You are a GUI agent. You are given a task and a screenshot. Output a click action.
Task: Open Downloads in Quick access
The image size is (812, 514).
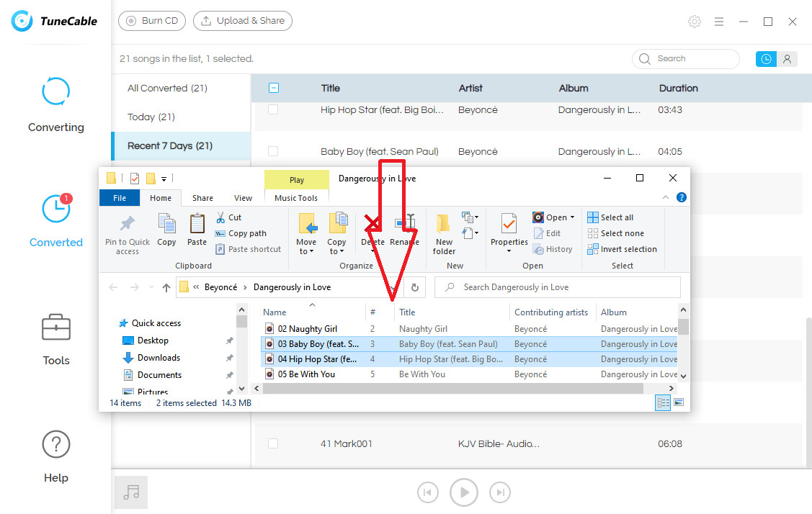[x=159, y=358]
